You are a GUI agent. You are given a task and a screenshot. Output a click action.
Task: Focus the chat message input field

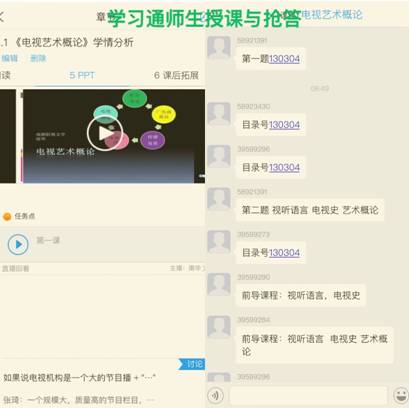click(309, 396)
